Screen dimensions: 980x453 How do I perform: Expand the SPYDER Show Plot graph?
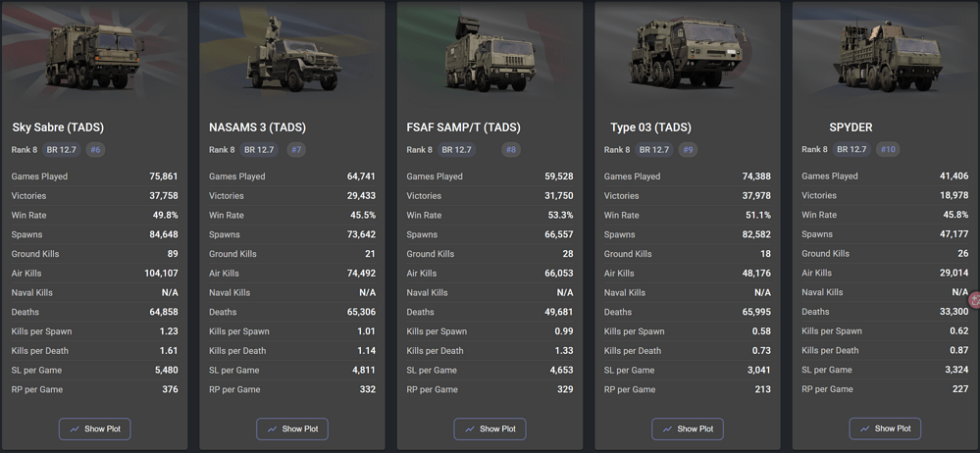(x=885, y=428)
